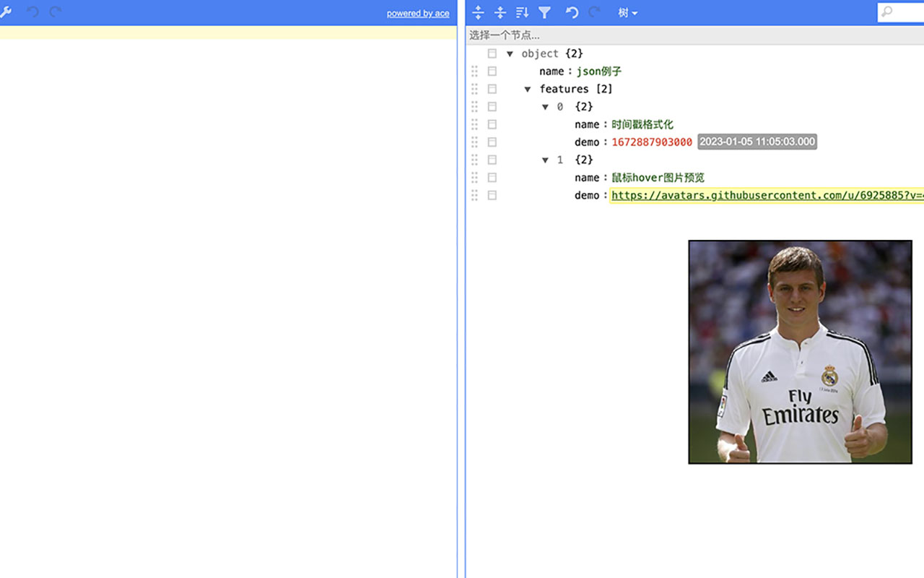This screenshot has width=924, height=578.
Task: Click the Toni Kroos image preview
Action: click(x=800, y=353)
